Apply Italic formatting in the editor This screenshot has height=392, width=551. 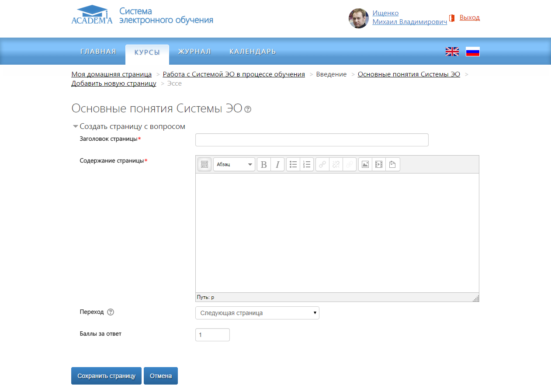coord(277,164)
